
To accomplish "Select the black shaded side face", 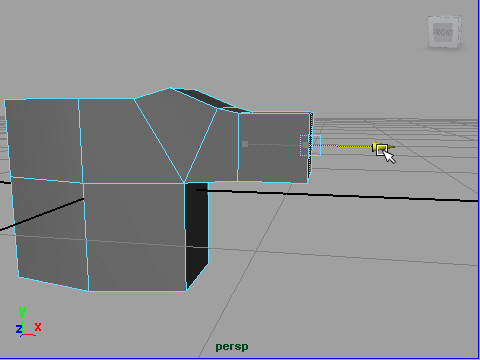I will tap(197, 233).
